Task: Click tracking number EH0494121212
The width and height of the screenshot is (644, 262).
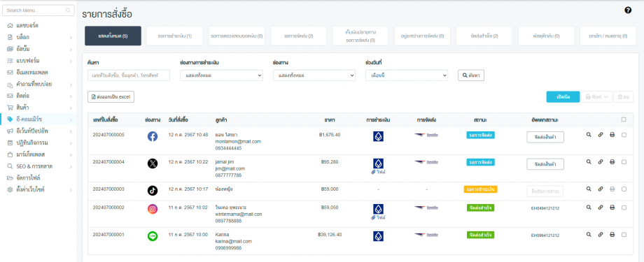Action: pos(545,208)
